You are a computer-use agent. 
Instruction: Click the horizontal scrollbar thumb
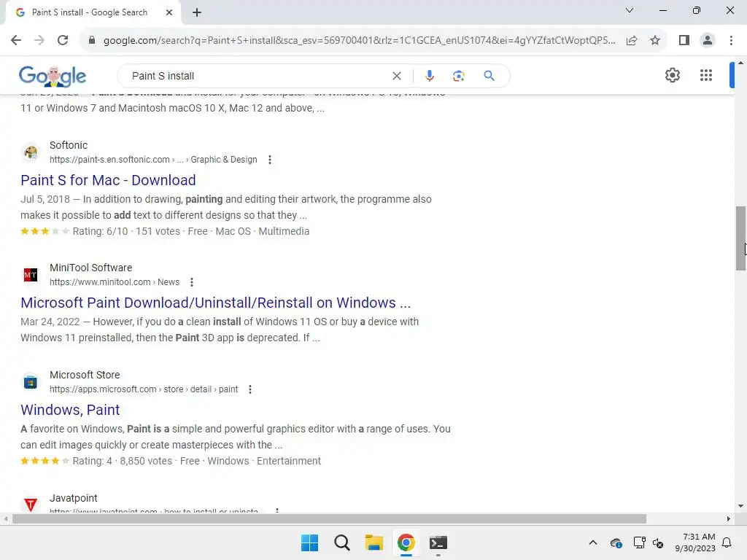click(329, 519)
